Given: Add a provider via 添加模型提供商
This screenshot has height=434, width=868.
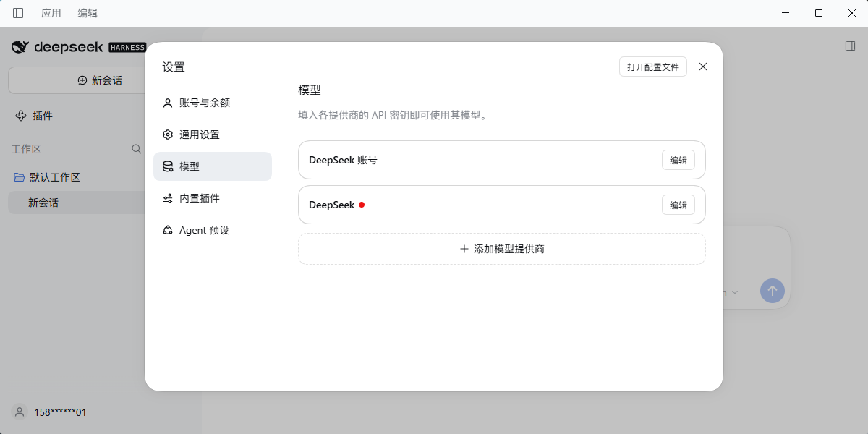Looking at the screenshot, I should coord(502,249).
